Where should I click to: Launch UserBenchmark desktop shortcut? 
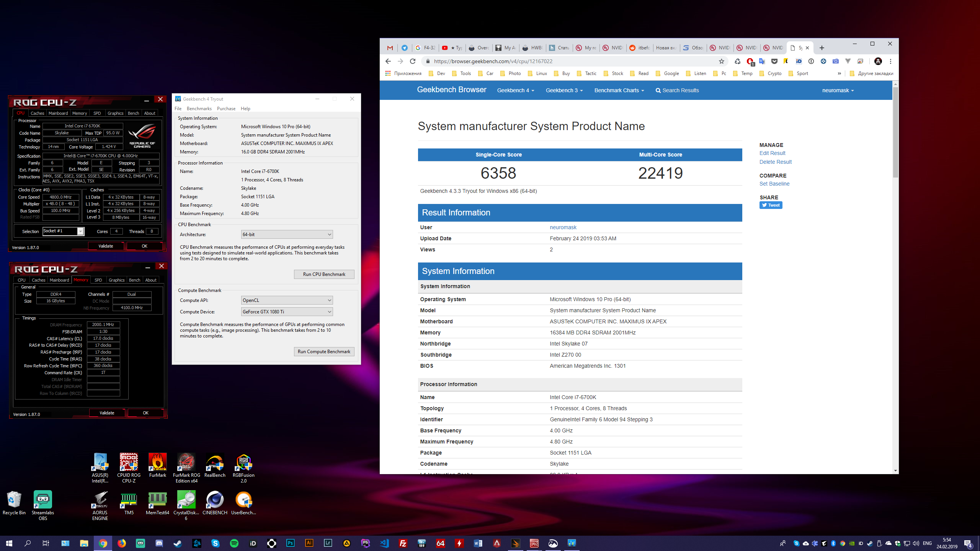[x=243, y=502]
